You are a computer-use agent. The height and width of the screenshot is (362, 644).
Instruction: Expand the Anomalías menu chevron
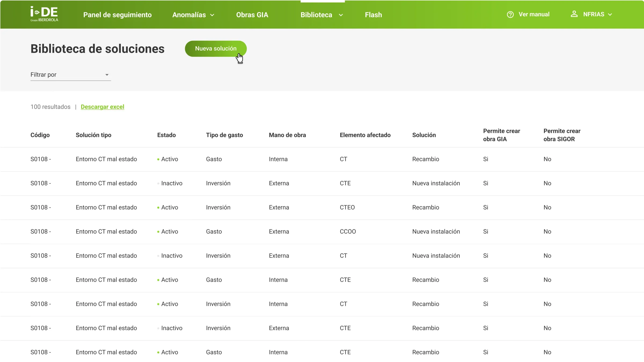[212, 15]
